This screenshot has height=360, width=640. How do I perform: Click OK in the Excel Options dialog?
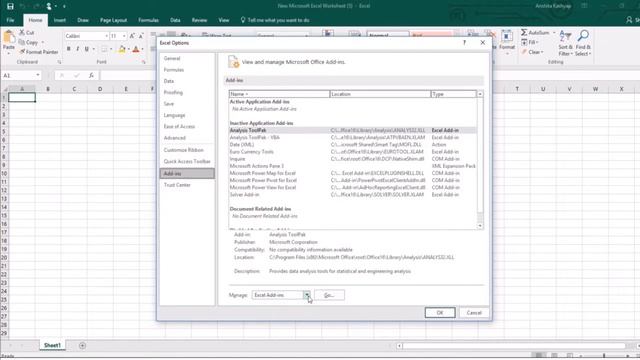coord(440,313)
